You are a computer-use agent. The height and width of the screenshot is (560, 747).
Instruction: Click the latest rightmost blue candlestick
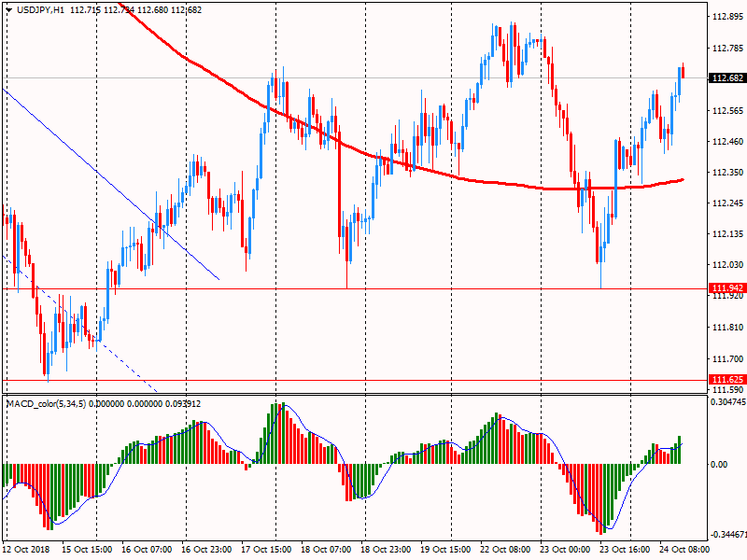pos(681,79)
